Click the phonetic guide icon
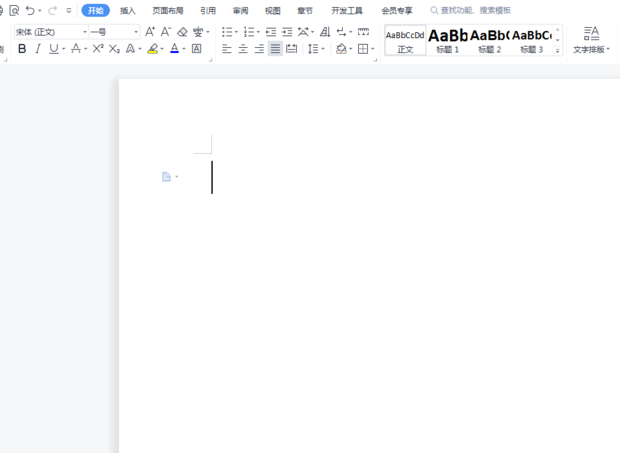Image resolution: width=620 pixels, height=453 pixels. (x=198, y=32)
